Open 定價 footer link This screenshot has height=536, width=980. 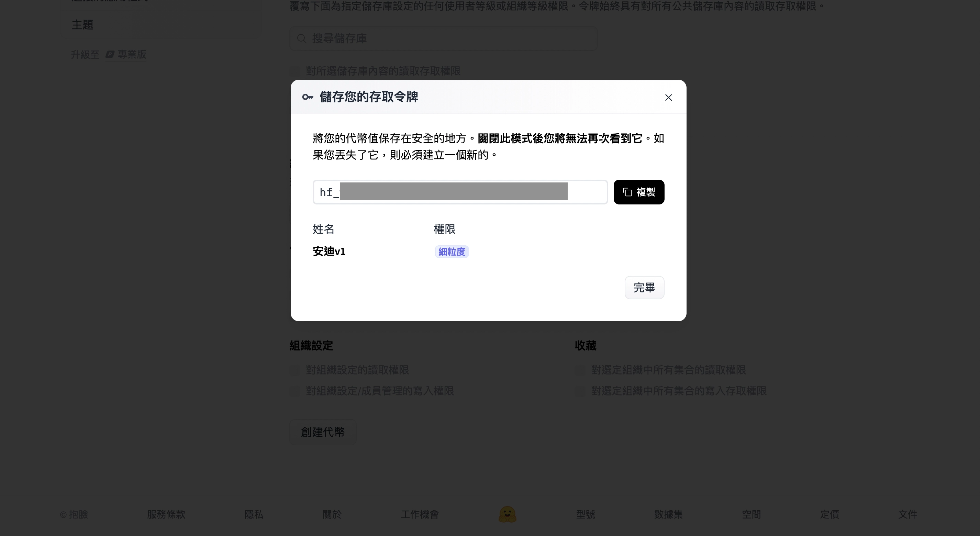tap(829, 514)
